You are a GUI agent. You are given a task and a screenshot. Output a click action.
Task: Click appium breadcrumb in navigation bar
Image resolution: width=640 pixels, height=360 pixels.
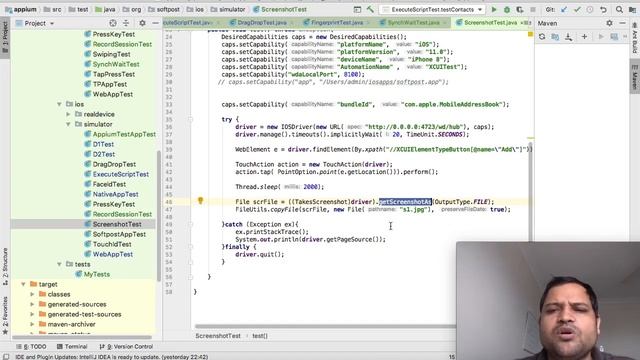pos(21,9)
